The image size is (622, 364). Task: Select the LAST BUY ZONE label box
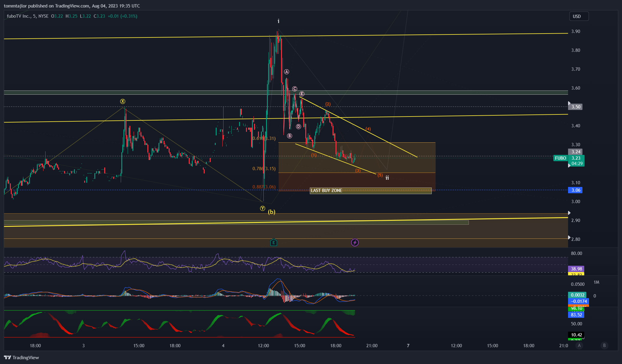pyautogui.click(x=371, y=191)
